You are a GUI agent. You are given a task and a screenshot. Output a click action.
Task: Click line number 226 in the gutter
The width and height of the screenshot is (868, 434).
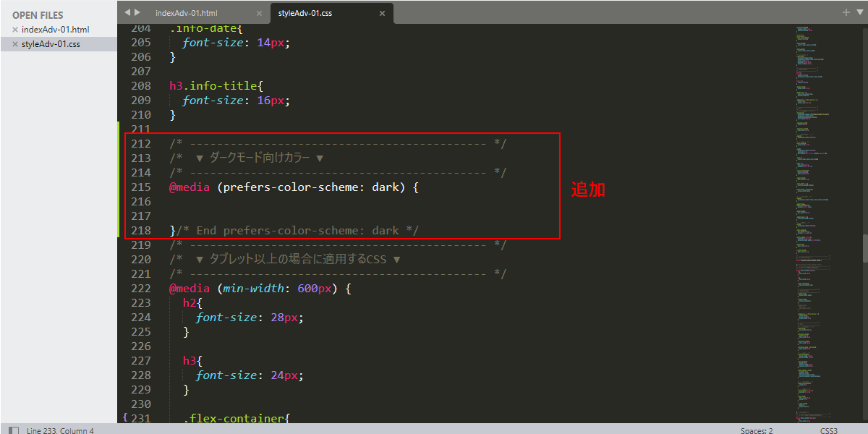point(141,346)
